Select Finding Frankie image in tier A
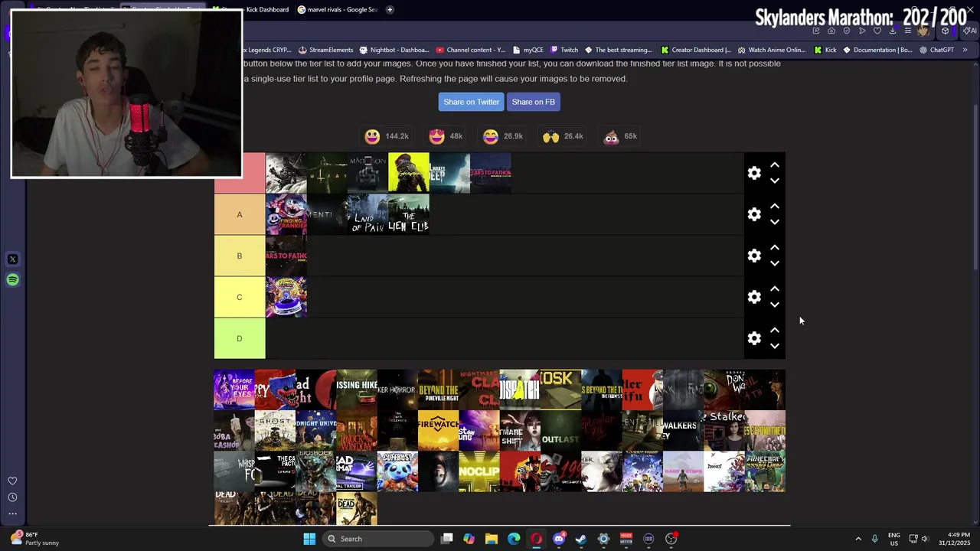The height and width of the screenshot is (551, 980). pyautogui.click(x=286, y=214)
